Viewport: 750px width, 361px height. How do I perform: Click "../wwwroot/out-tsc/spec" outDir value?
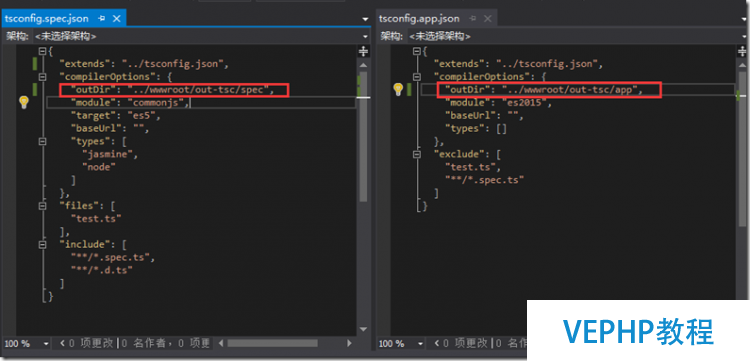click(199, 89)
